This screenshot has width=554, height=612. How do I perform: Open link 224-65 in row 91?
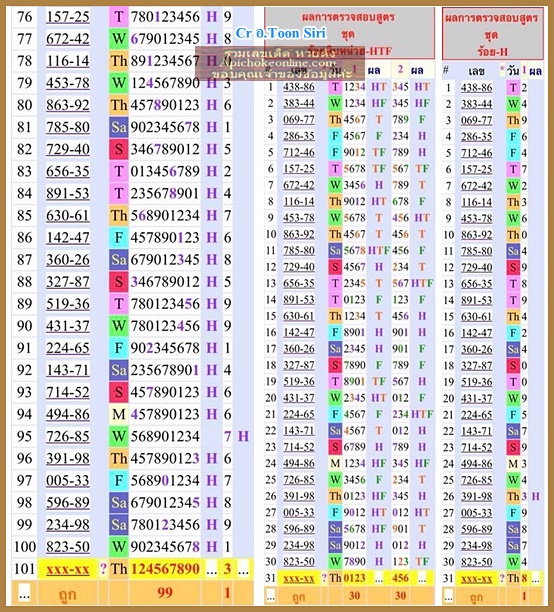68,348
